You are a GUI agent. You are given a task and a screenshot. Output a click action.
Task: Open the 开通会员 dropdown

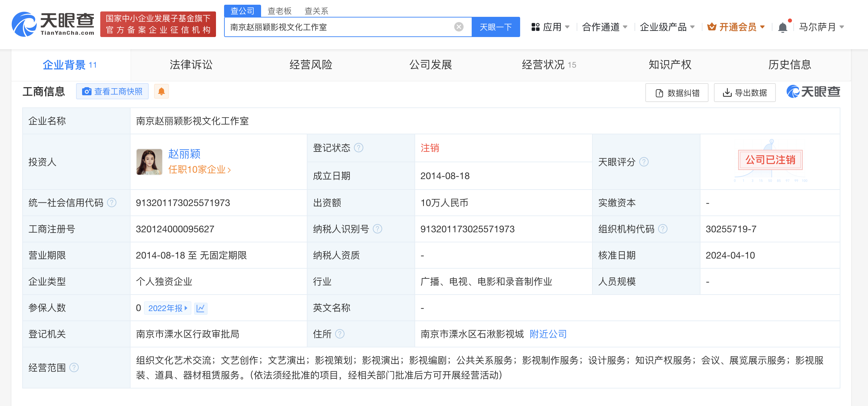736,27
